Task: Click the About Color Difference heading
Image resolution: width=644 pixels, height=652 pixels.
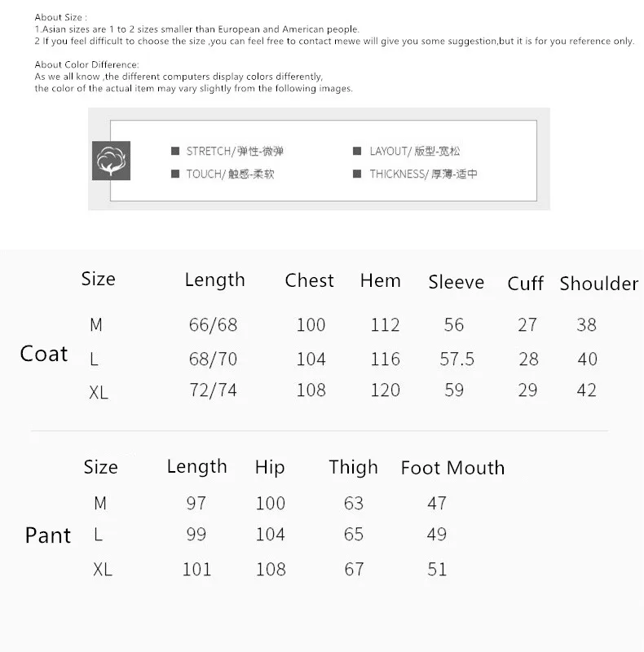Action: (x=86, y=64)
